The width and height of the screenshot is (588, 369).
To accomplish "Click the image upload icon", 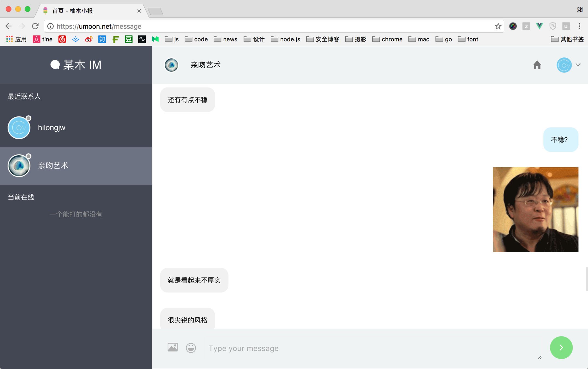I will tap(172, 347).
